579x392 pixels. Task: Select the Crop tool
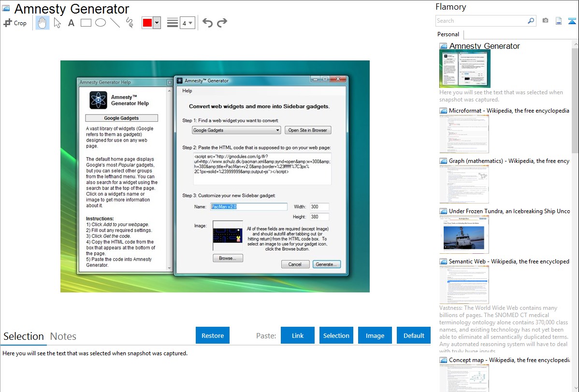tap(15, 23)
